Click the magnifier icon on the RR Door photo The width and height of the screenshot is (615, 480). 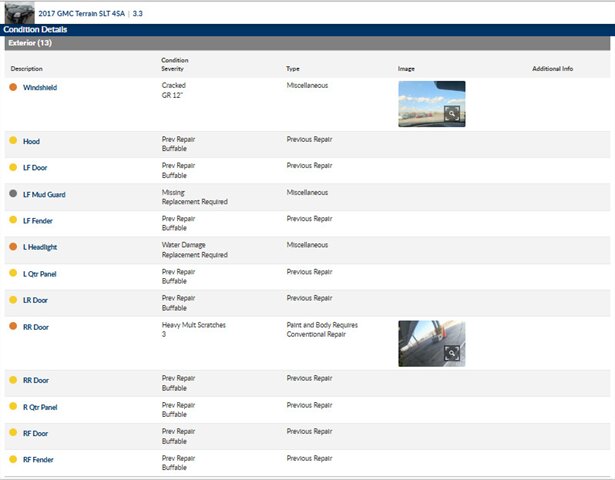click(452, 353)
